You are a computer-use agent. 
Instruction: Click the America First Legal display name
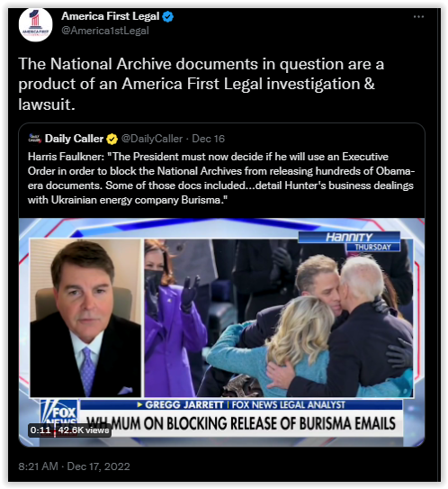(x=111, y=16)
